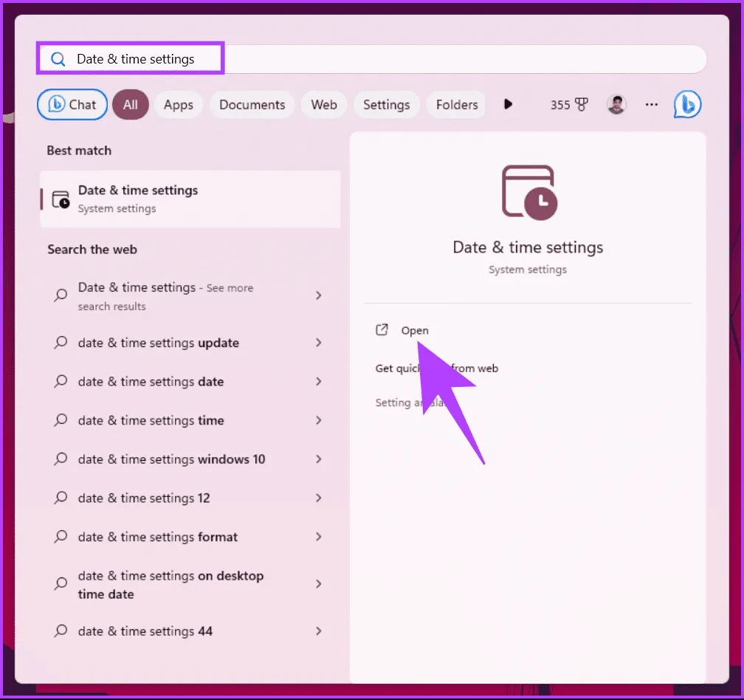Expand the 'date & time settings format' chevron
The image size is (744, 700).
pyautogui.click(x=319, y=537)
